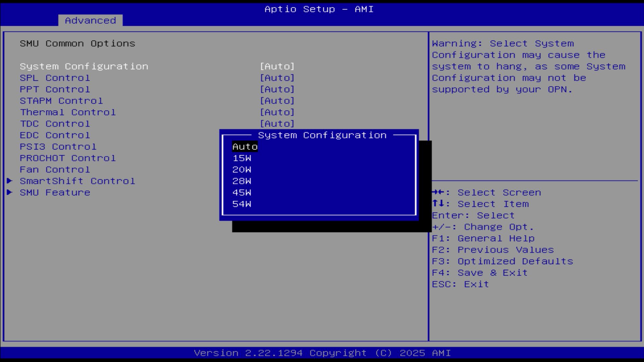Select the PROCHOT Control setting

68,158
